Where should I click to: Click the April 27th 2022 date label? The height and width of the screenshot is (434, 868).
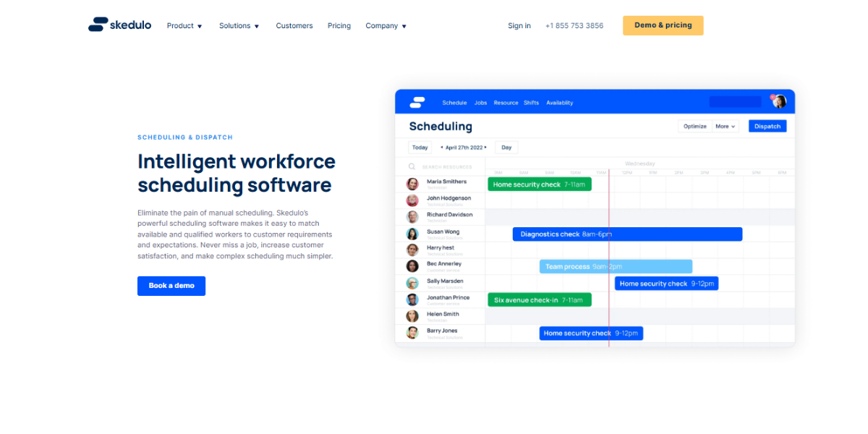click(x=464, y=148)
